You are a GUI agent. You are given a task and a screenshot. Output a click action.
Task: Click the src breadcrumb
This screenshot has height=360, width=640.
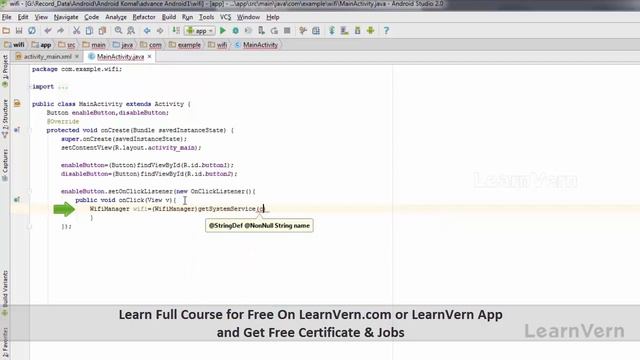[x=67, y=45]
